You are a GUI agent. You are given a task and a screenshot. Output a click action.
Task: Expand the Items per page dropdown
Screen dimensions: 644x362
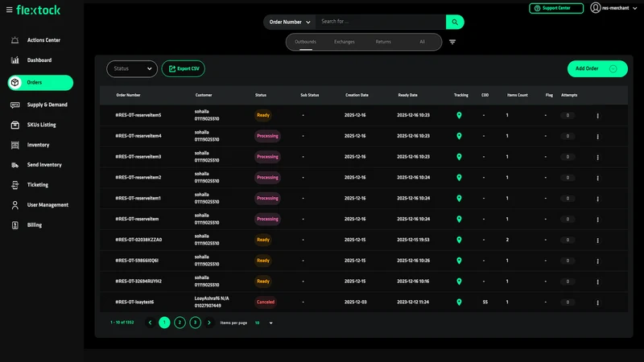264,323
